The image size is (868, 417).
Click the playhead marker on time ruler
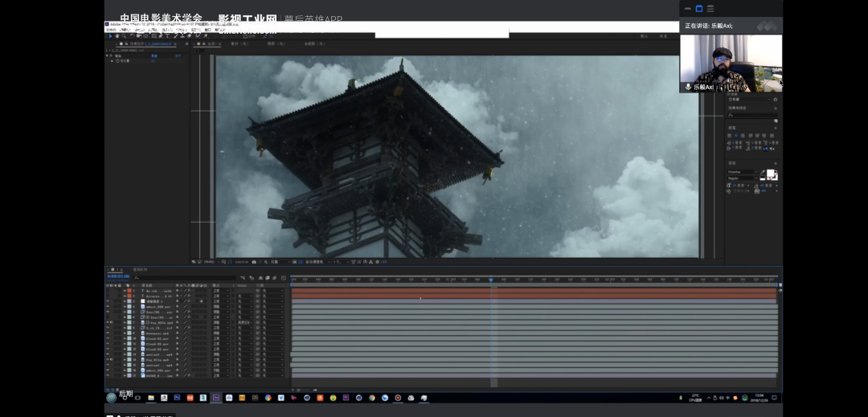(x=491, y=280)
